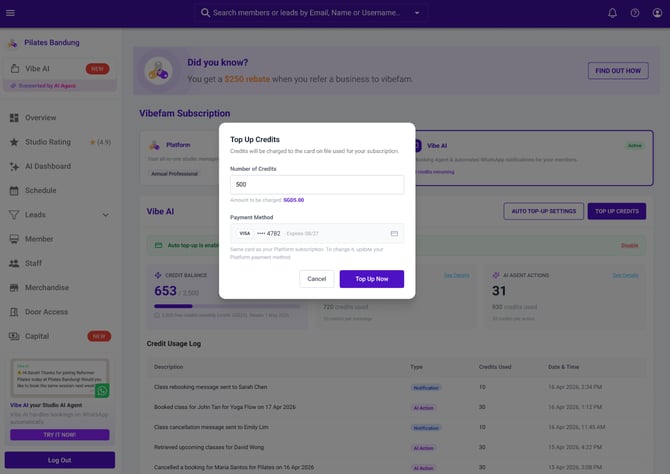The height and width of the screenshot is (474, 670).
Task: Click the Vibe AI WhatsApp preview thumbnail
Action: (60, 378)
